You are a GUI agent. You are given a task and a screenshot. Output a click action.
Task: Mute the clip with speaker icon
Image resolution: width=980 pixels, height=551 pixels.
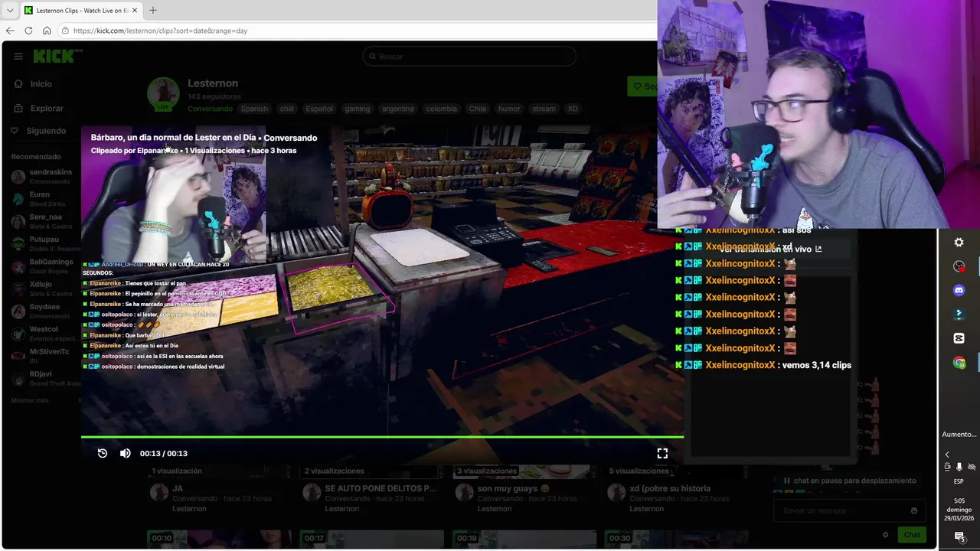[x=126, y=453]
